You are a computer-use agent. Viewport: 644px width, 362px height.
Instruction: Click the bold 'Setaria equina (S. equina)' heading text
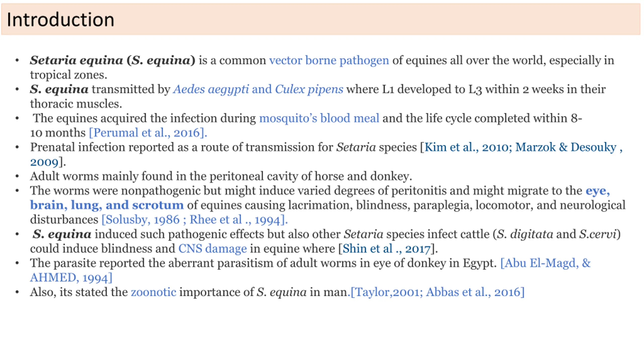click(x=113, y=61)
